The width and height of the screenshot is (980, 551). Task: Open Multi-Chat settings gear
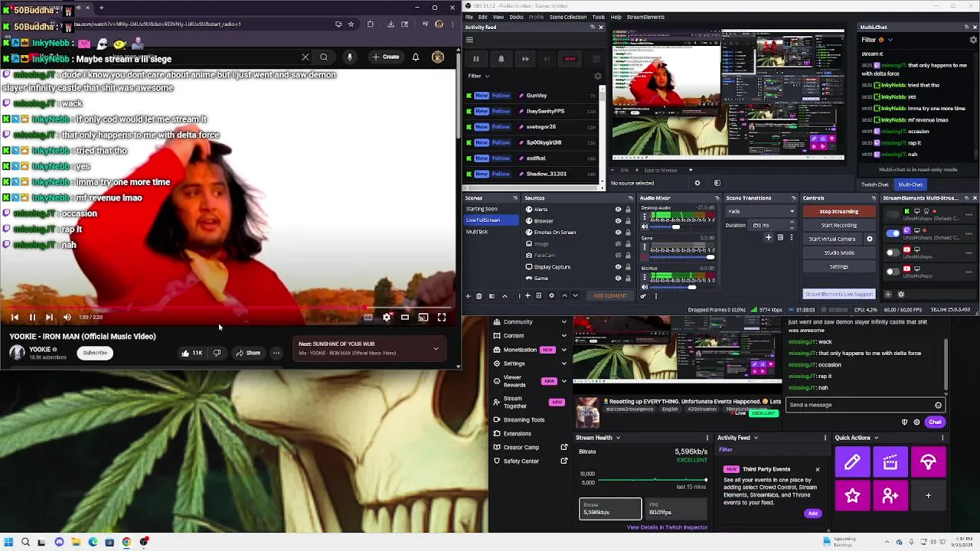tap(973, 40)
